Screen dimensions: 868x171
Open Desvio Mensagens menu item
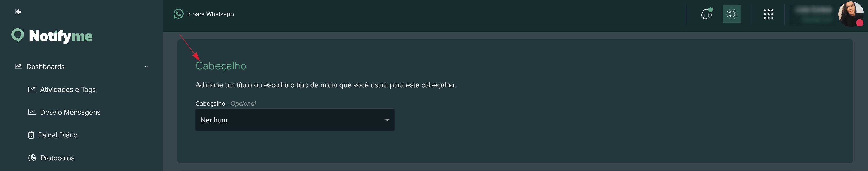coord(70,112)
